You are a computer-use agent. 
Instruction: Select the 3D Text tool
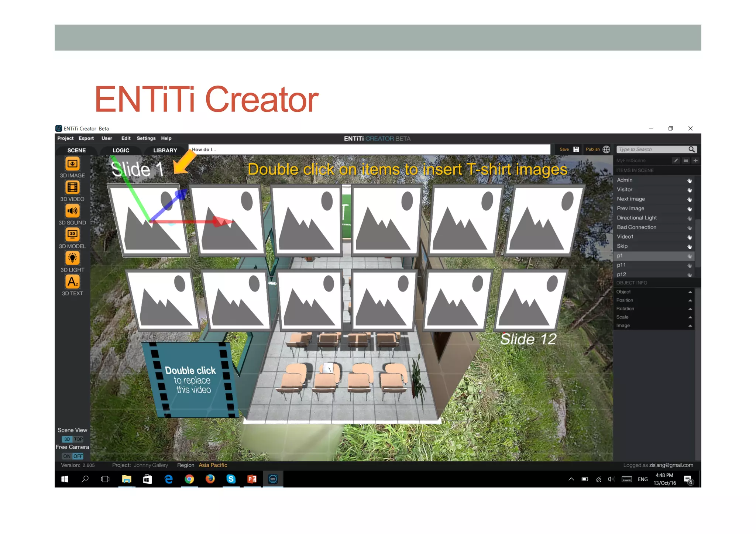tap(72, 282)
